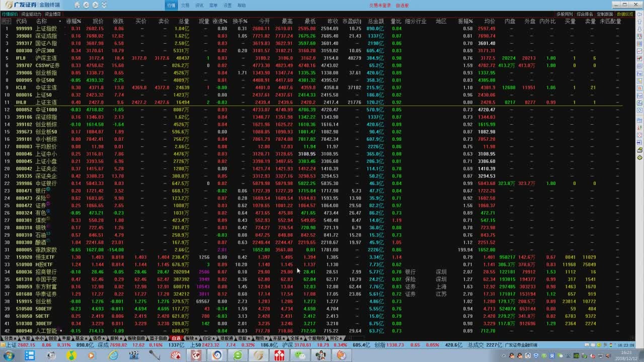Image resolution: width=644 pixels, height=362 pixels.
Task: Open the 资讯 menu tab
Action: pos(199,5)
